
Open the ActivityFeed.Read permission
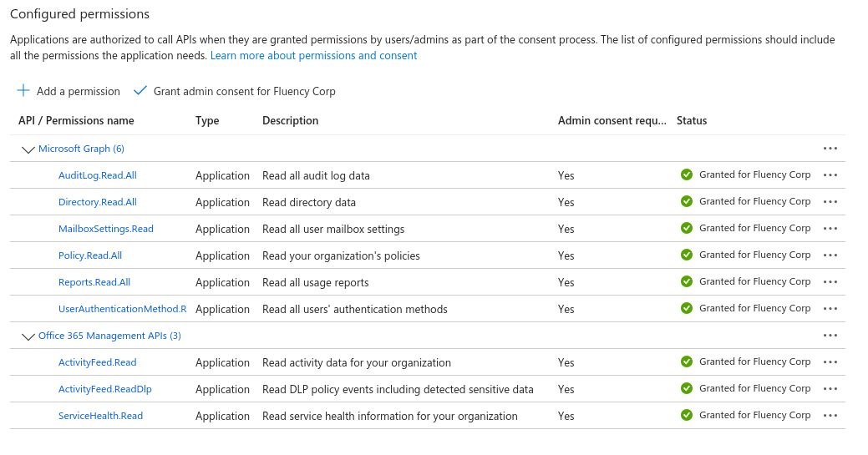(97, 362)
